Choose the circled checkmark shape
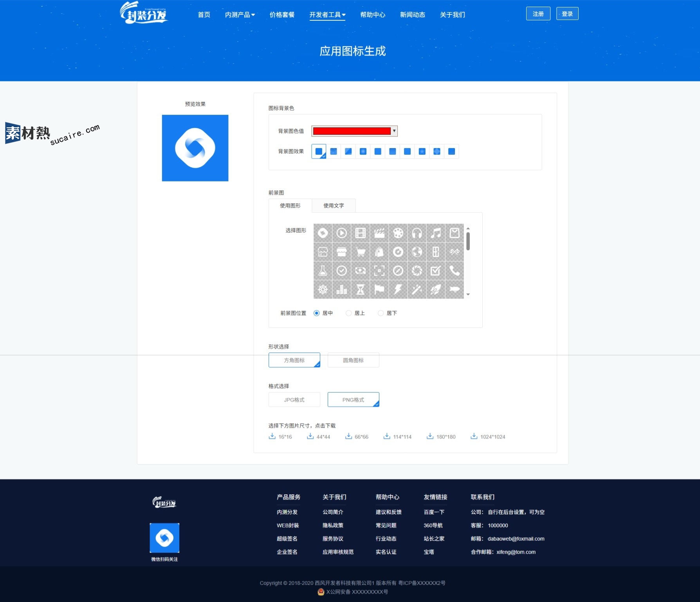Screen dimensions: 700x602 (x=341, y=271)
